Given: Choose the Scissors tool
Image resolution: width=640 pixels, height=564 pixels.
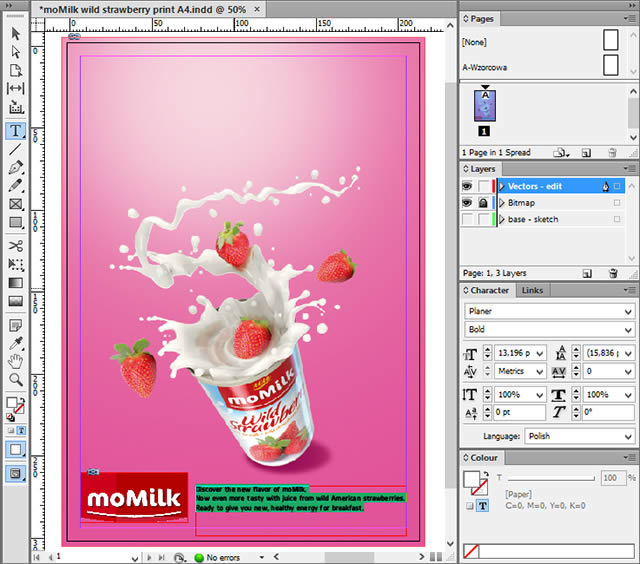Looking at the screenshot, I should (x=16, y=246).
